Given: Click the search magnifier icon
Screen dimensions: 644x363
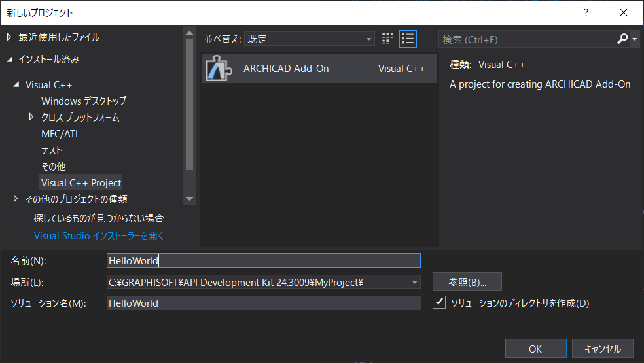Looking at the screenshot, I should [x=622, y=39].
